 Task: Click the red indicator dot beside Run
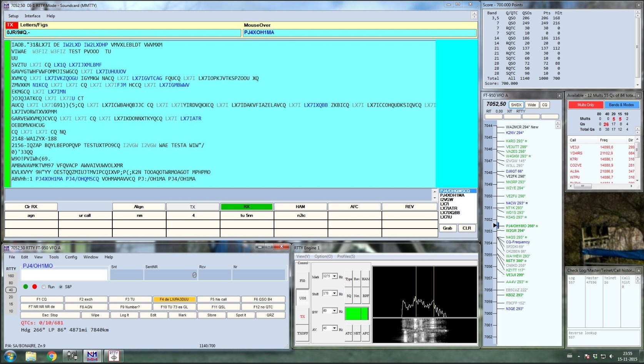35,287
